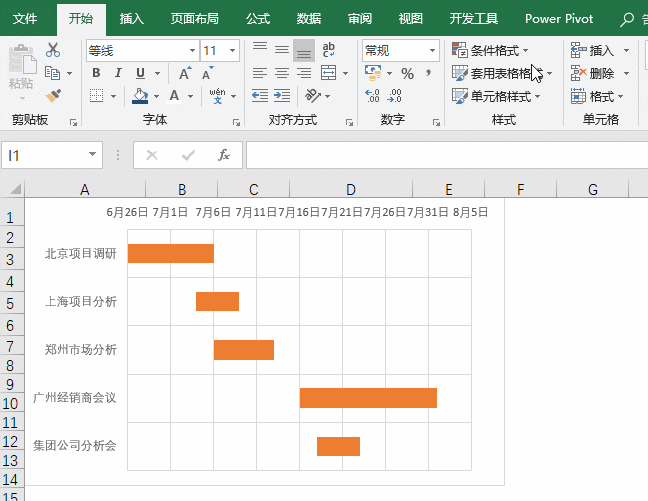Increase font size with larger A icon
Screen dimensions: 648x501
(184, 73)
